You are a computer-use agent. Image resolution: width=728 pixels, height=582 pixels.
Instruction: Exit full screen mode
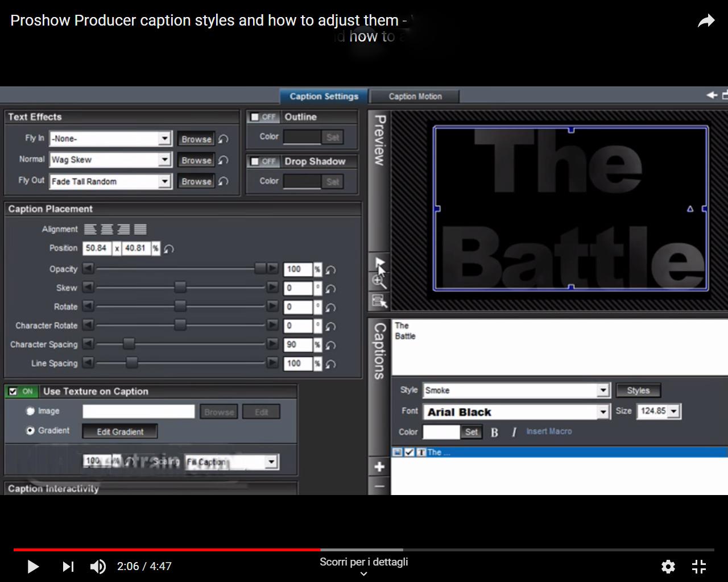coord(699,566)
